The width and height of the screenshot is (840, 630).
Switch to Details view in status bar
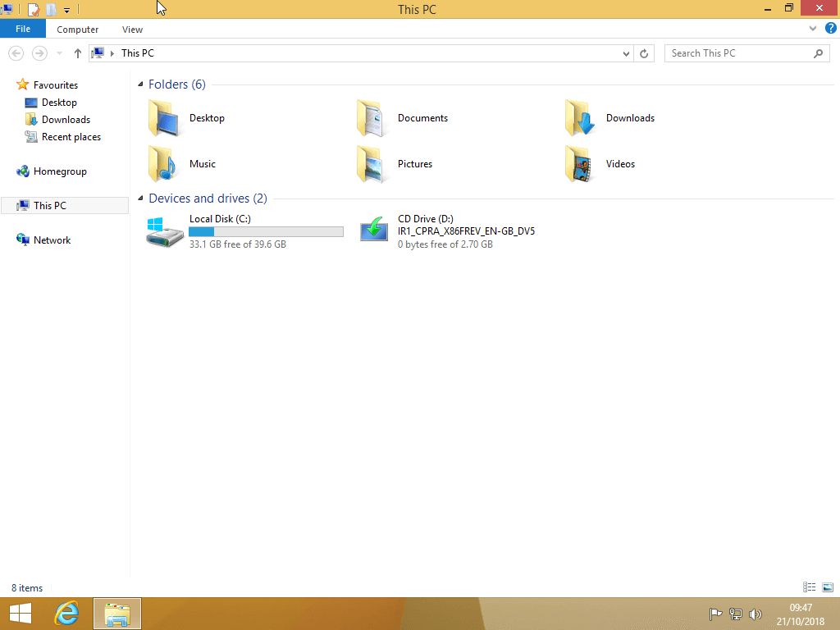coord(809,587)
